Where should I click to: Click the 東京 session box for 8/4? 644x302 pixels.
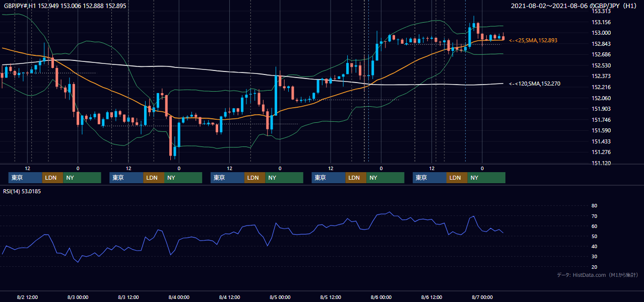click(x=227, y=178)
